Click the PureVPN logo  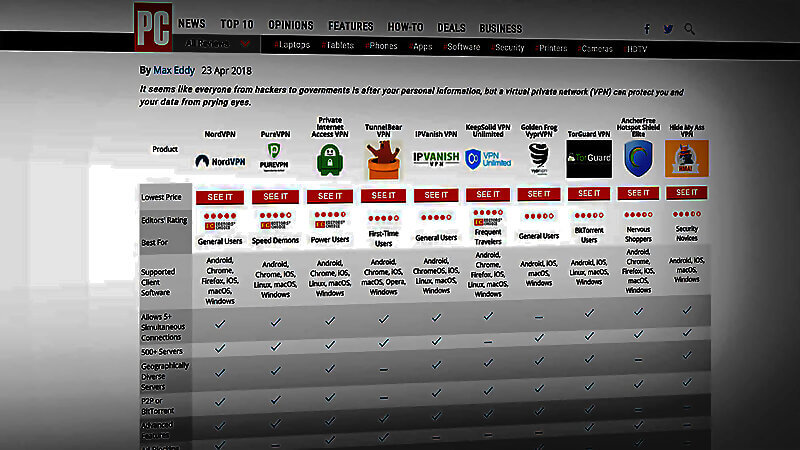click(274, 157)
